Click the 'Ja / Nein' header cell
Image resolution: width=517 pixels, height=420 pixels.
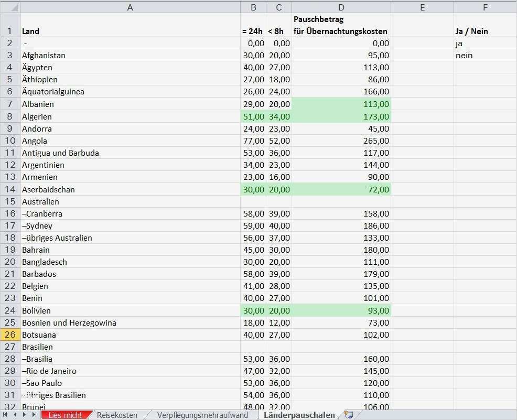click(486, 25)
